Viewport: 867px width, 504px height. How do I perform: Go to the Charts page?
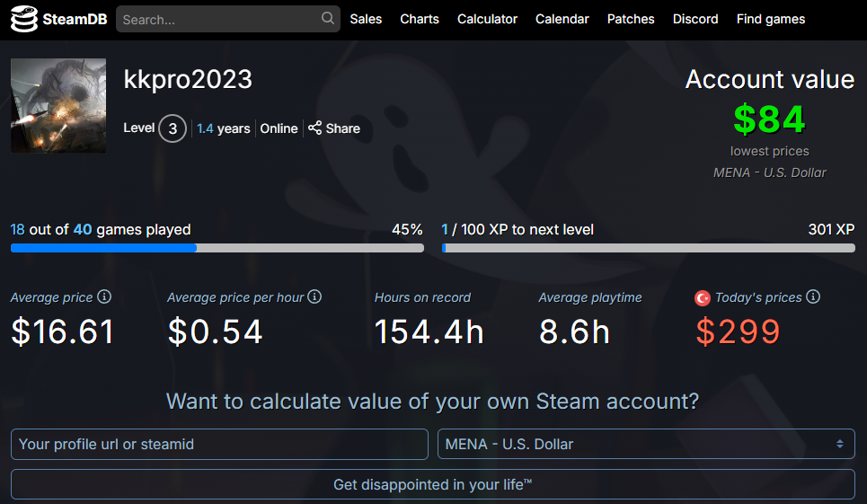point(420,19)
